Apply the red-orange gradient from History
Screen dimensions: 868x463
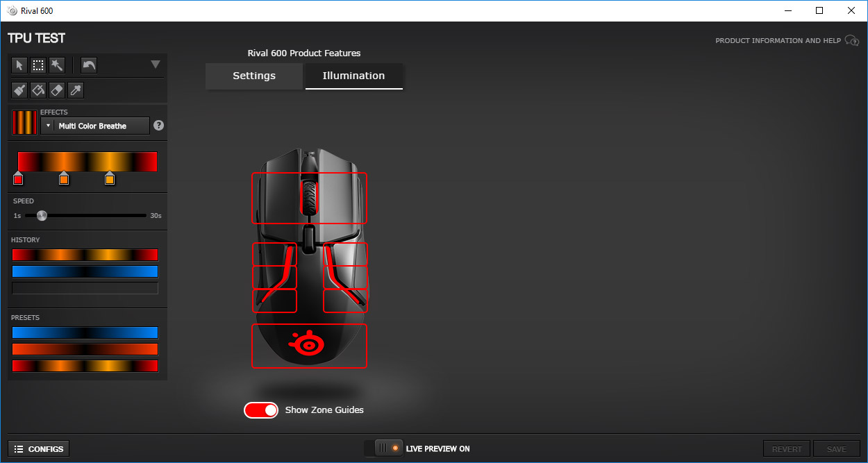[85, 255]
